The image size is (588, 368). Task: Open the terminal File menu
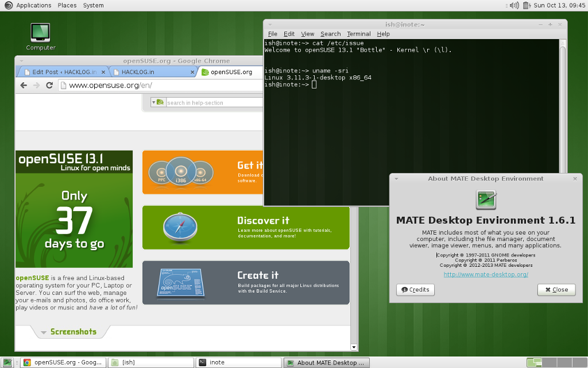point(273,34)
